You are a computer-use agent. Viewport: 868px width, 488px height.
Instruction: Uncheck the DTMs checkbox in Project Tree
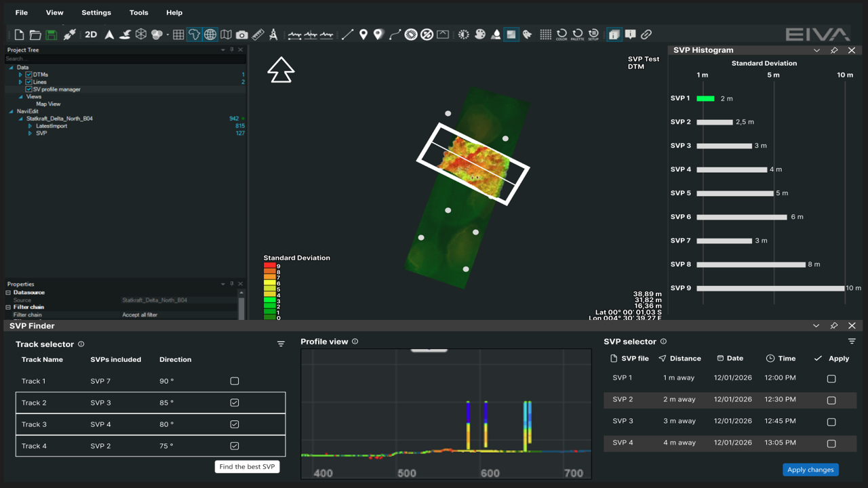28,75
